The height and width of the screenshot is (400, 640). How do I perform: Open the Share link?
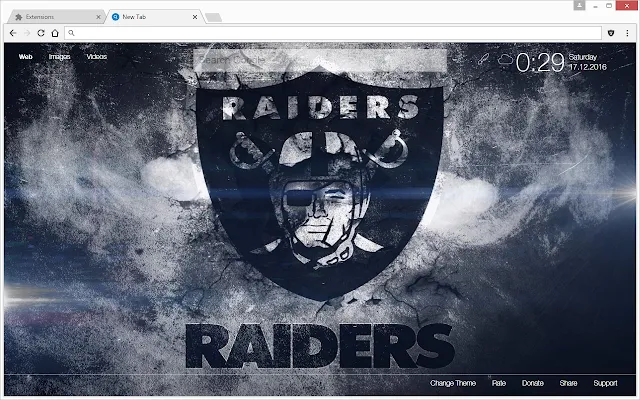pos(569,383)
